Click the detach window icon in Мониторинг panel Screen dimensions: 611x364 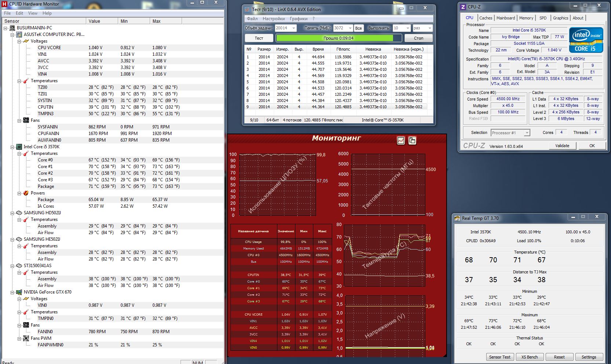[x=412, y=141]
